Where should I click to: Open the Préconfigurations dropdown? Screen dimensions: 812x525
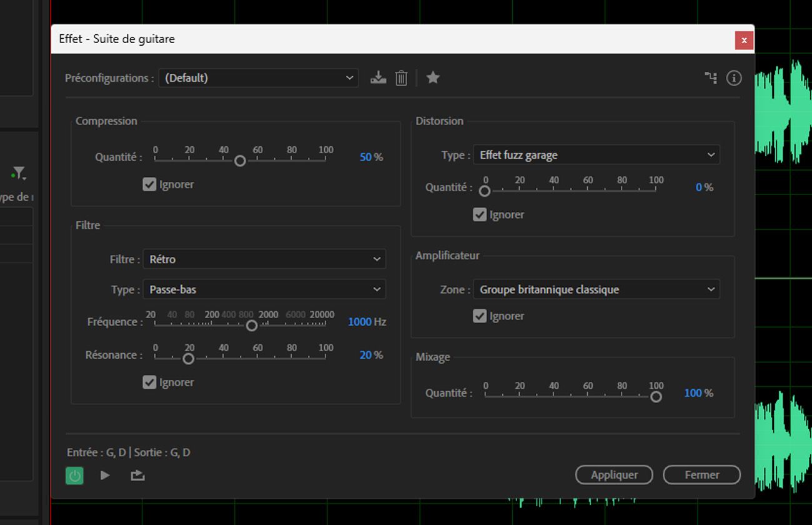click(259, 77)
